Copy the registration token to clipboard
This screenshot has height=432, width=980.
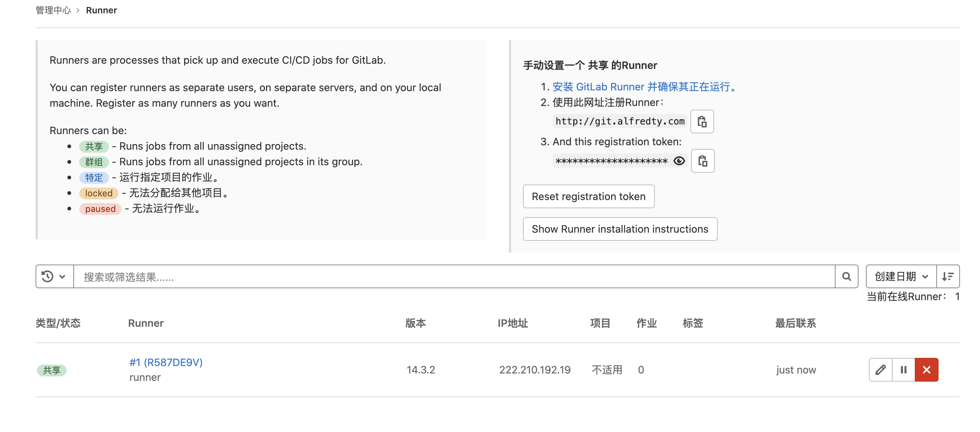click(702, 161)
